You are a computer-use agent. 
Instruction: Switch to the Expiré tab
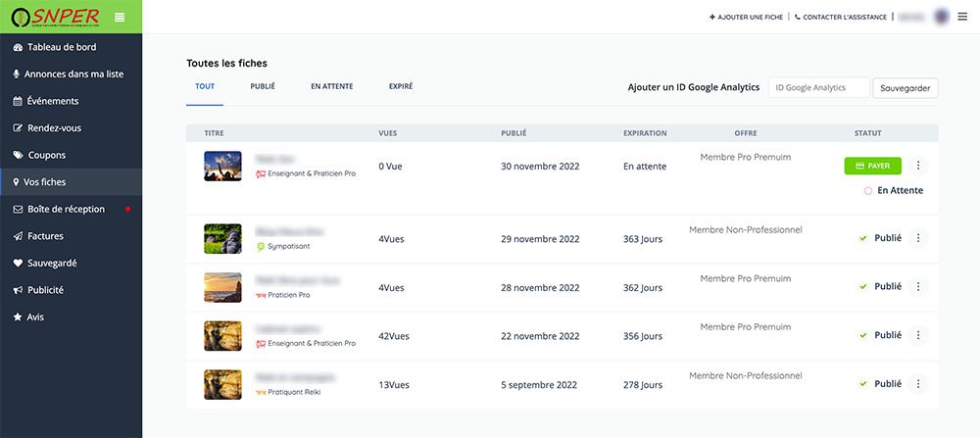(x=401, y=86)
